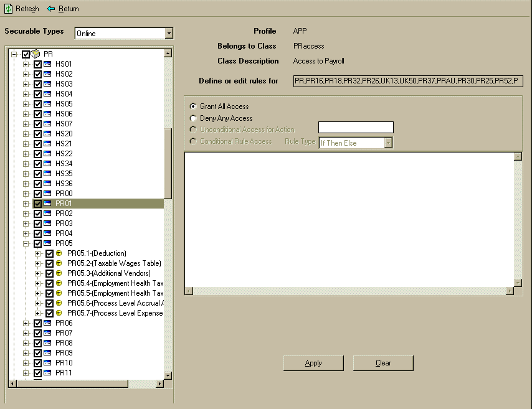Viewport: 532px width, 409px height.
Task: Toggle the PR02 checkbox
Action: (37, 214)
